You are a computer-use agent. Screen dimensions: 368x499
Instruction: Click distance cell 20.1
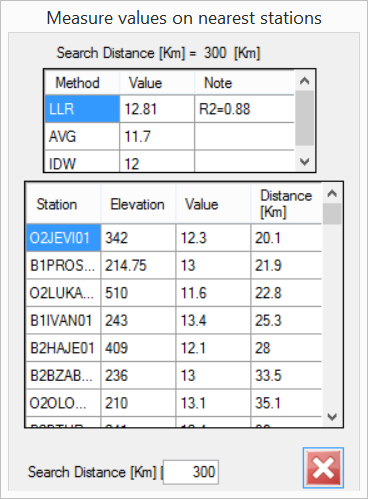(x=286, y=238)
